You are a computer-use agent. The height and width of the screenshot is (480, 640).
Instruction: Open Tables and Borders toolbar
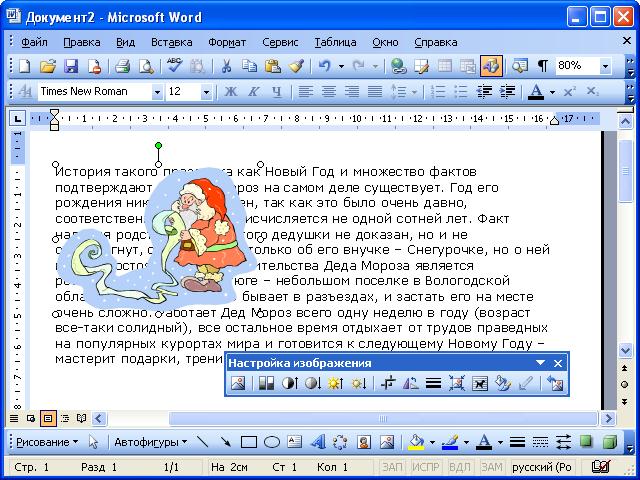[x=421, y=66]
